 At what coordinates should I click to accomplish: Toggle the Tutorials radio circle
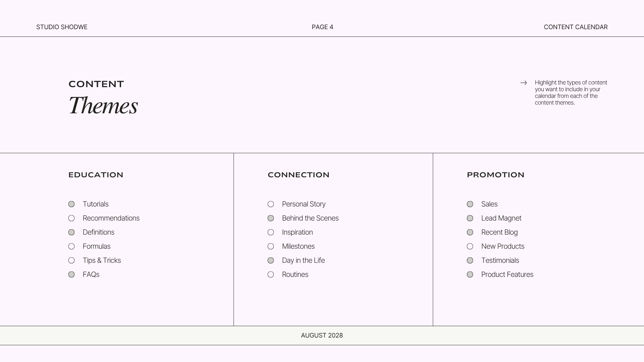point(71,204)
